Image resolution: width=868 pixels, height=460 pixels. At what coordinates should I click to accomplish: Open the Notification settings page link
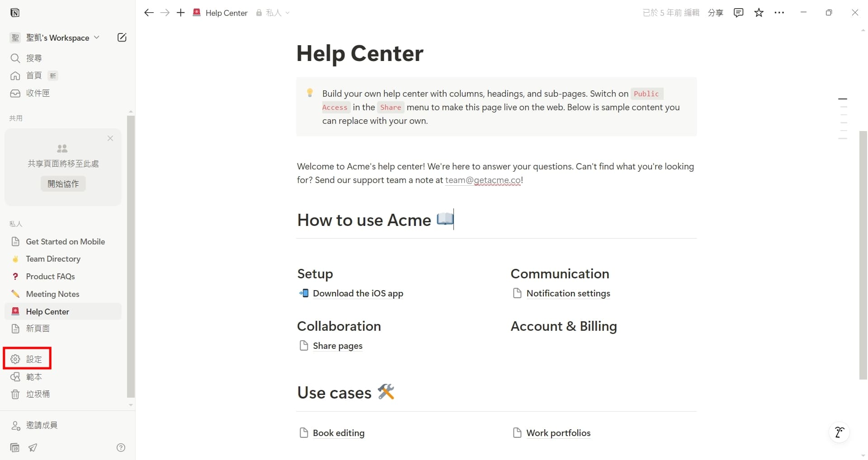point(568,293)
